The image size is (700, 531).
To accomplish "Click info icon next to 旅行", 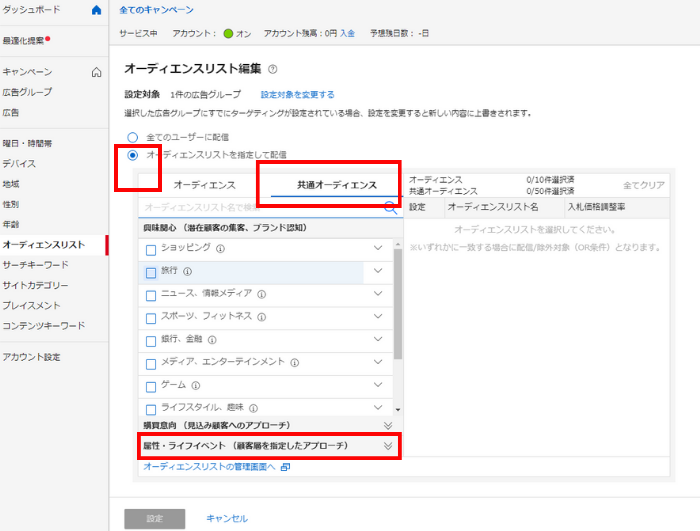I will coord(188,272).
